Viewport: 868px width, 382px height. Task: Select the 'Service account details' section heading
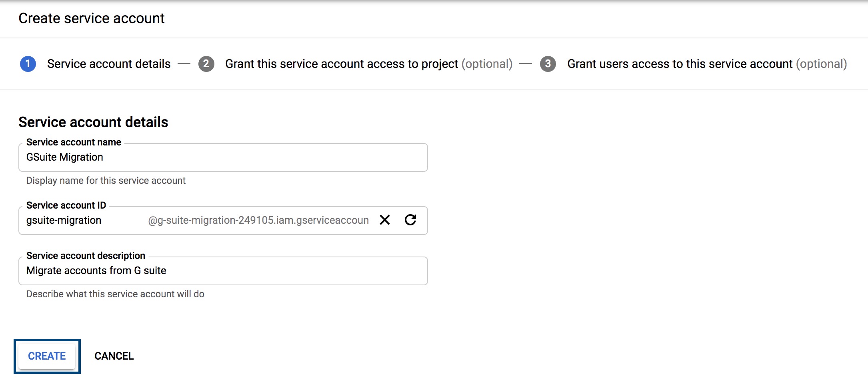pos(93,122)
